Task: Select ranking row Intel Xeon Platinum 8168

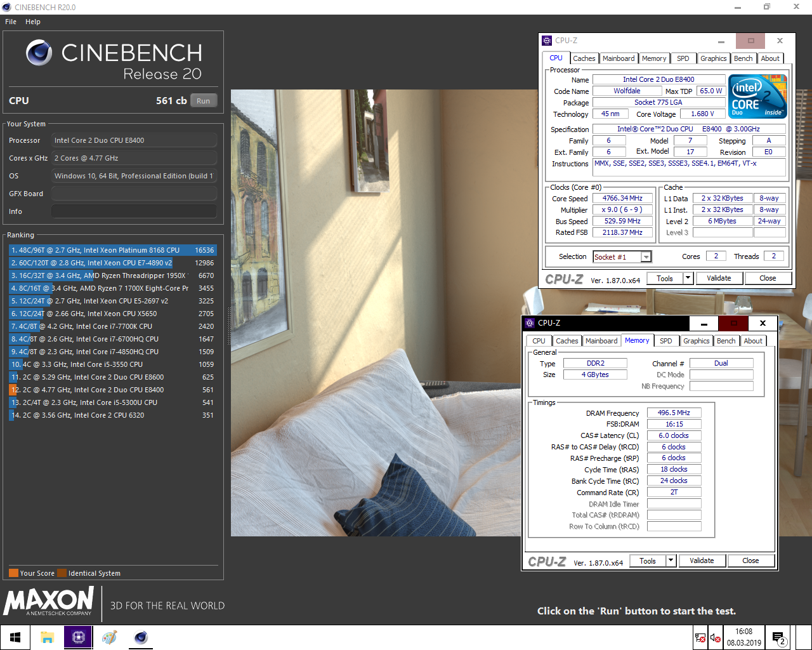Action: [113, 250]
